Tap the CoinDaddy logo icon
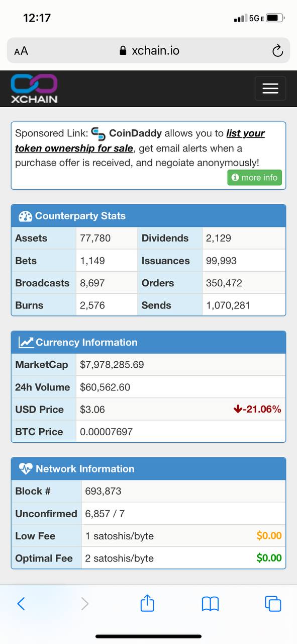Screen dimensions: 297x644 [98, 133]
